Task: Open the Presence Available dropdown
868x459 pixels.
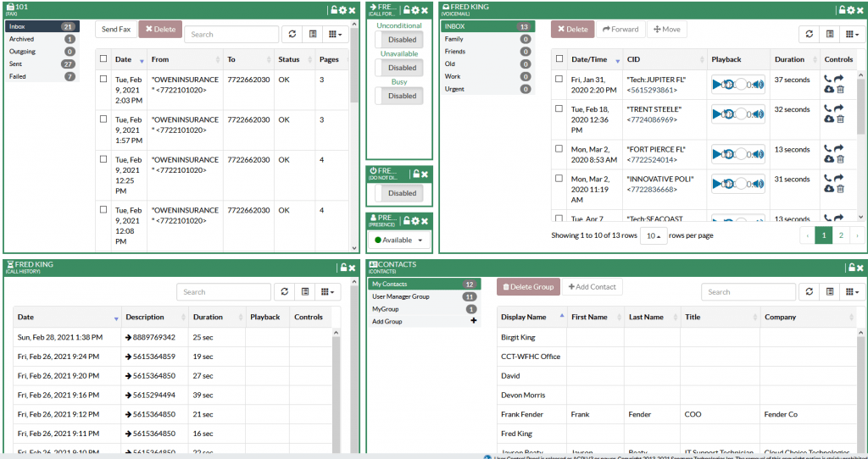Action: click(x=398, y=240)
